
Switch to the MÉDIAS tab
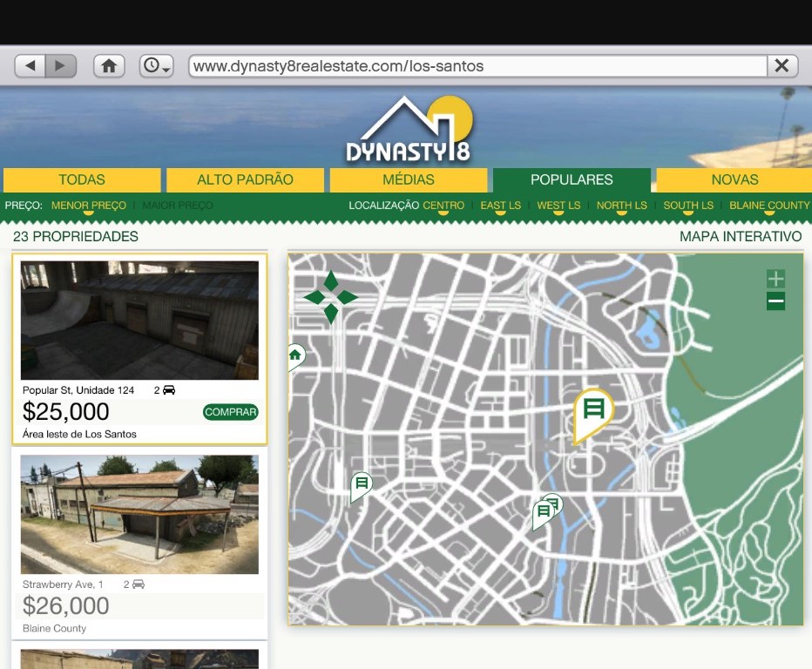click(409, 179)
